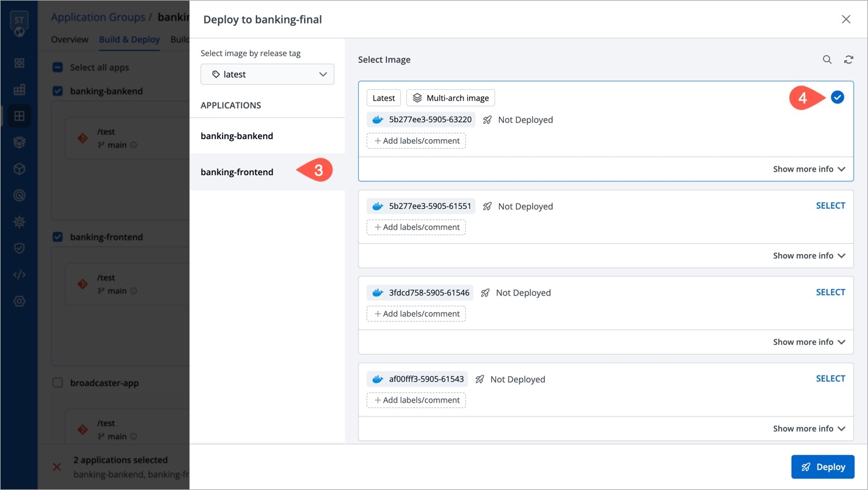Expand Show more info for image 5b277ee3-5905-61551

[x=808, y=256]
